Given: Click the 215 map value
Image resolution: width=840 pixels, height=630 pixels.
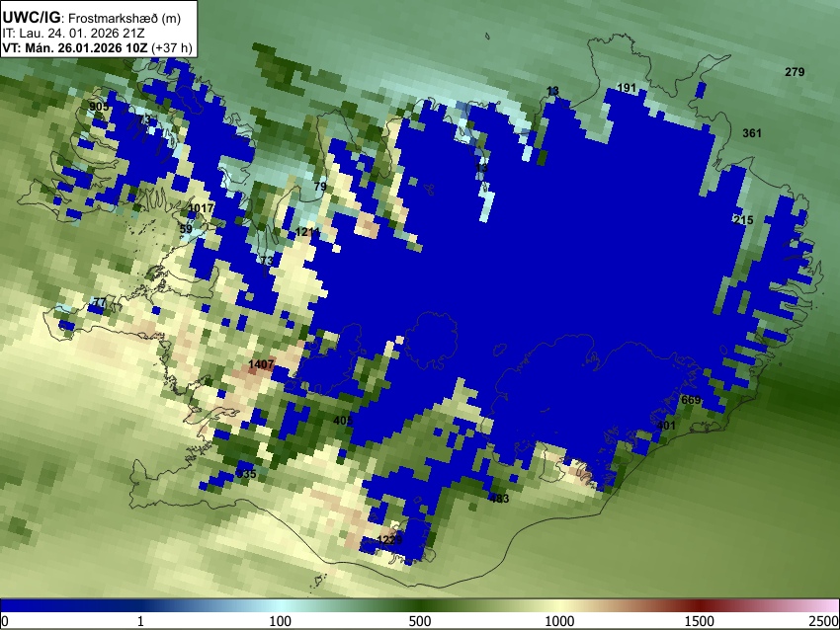Looking at the screenshot, I should (x=743, y=220).
